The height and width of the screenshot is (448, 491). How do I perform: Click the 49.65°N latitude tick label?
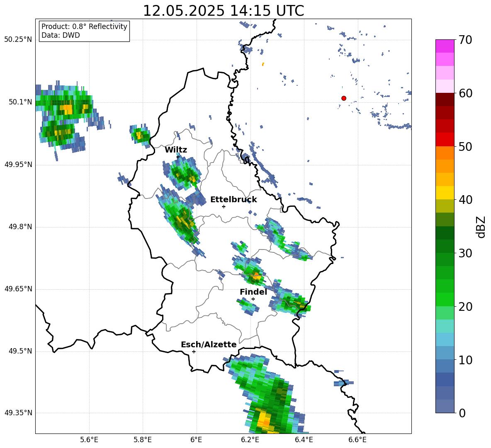coord(18,289)
